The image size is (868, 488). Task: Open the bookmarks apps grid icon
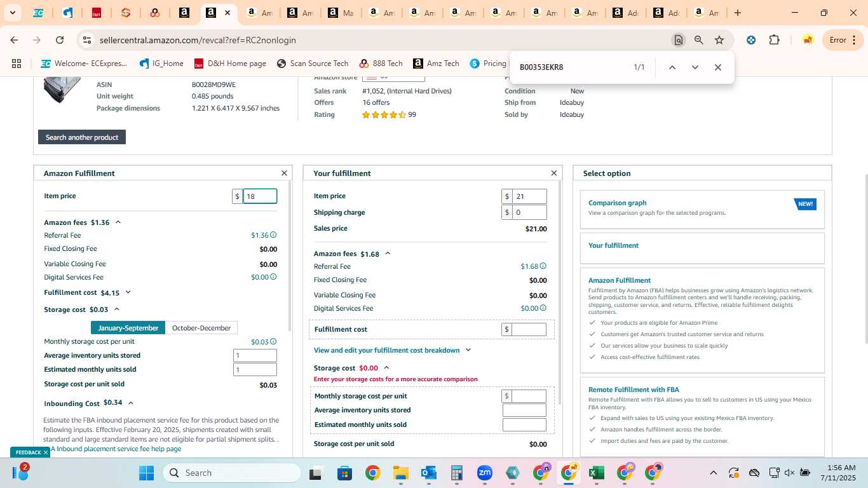click(x=17, y=64)
